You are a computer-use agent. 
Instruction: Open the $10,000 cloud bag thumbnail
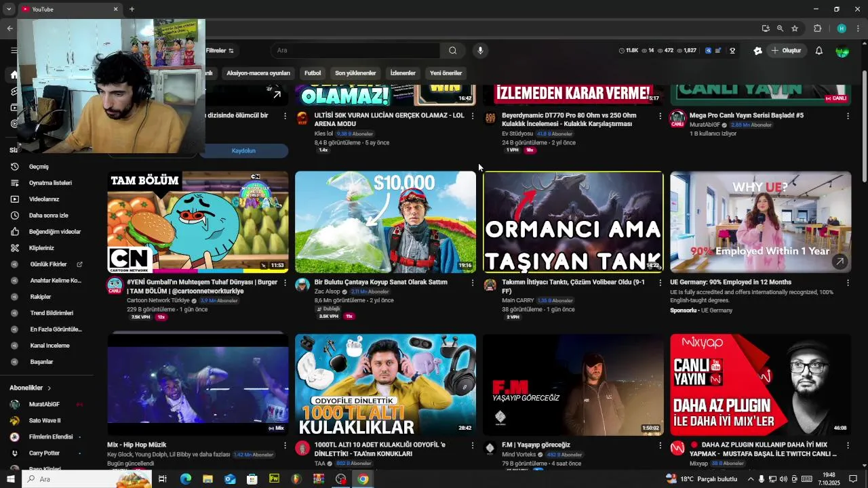(x=385, y=222)
